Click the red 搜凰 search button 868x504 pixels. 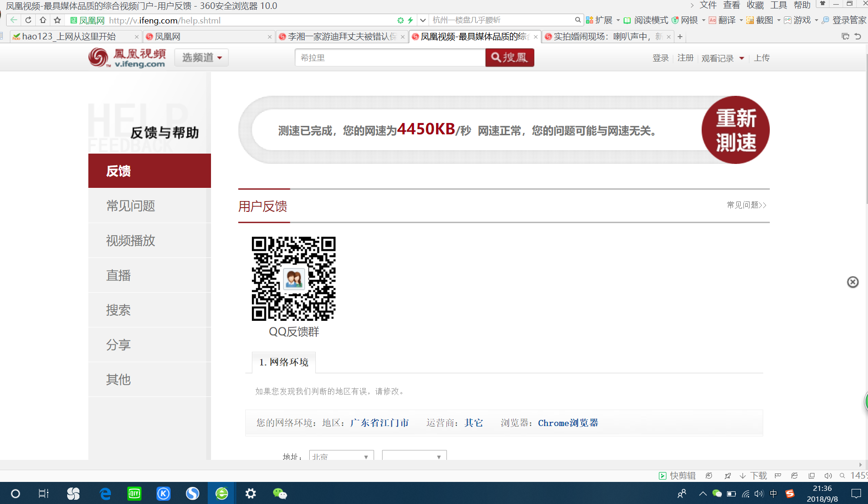tap(509, 58)
